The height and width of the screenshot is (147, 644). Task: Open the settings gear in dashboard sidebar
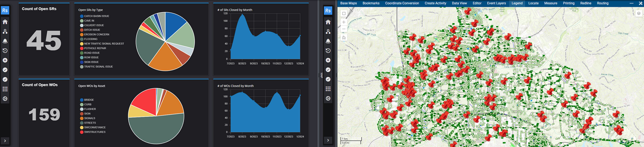(5, 99)
